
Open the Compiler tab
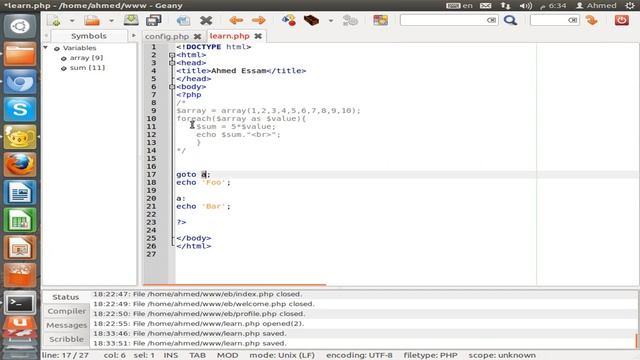coord(67,311)
